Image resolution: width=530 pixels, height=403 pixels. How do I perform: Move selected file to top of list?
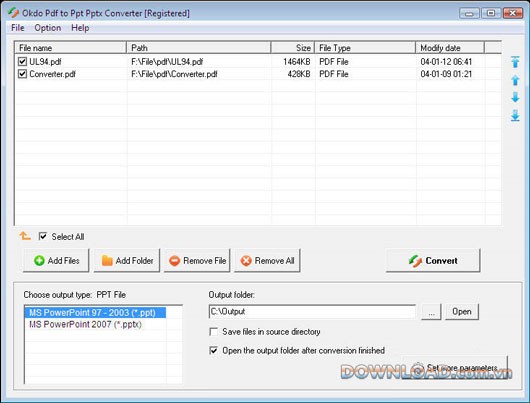515,62
